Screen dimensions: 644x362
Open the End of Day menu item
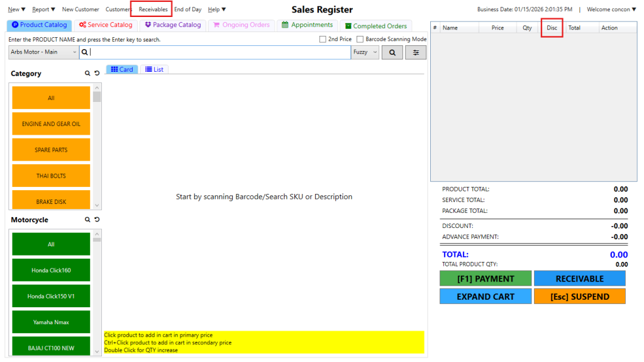(187, 9)
